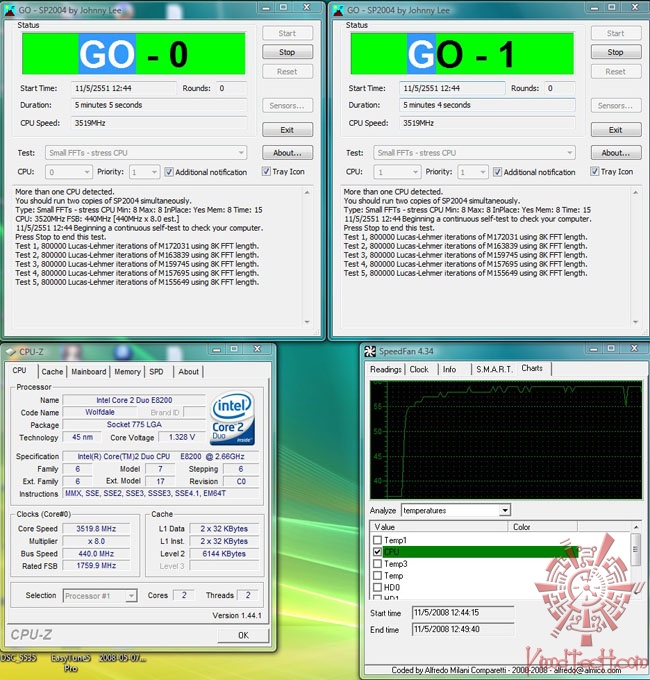Click the Core Speed value 3519.8 MHz in CPU-Z
Image resolution: width=650 pixels, height=680 pixels.
(x=96, y=529)
